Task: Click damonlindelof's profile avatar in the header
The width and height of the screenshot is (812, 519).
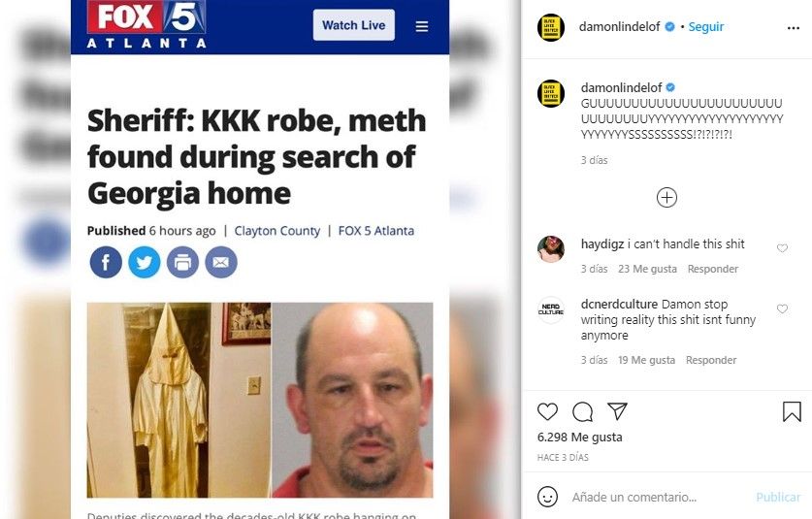Action: pyautogui.click(x=551, y=27)
